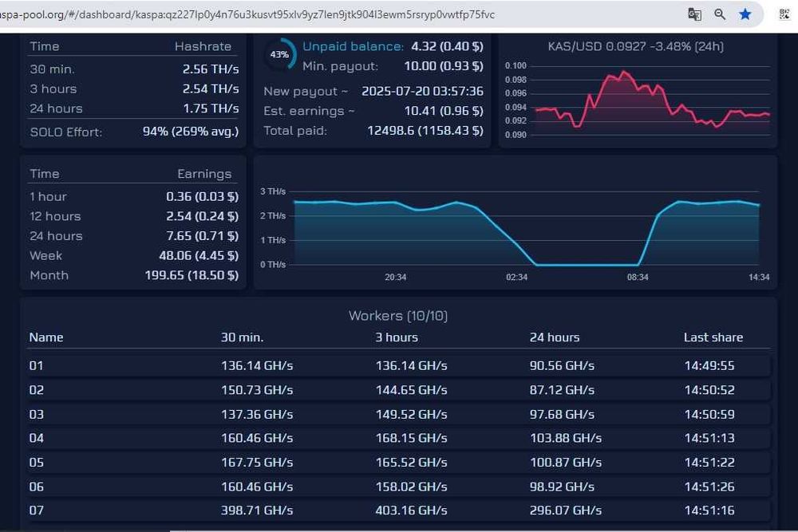Click the New payout date 2025-07-20 03:57:36

point(422,92)
